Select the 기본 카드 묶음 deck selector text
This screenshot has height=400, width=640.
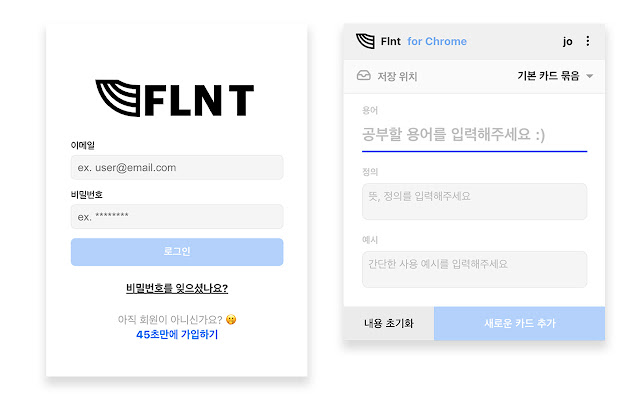click(x=548, y=76)
